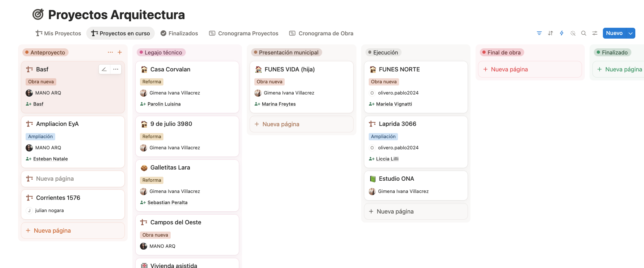Open view settings sliders icon
Image resolution: width=644 pixels, height=268 pixels.
[595, 33]
